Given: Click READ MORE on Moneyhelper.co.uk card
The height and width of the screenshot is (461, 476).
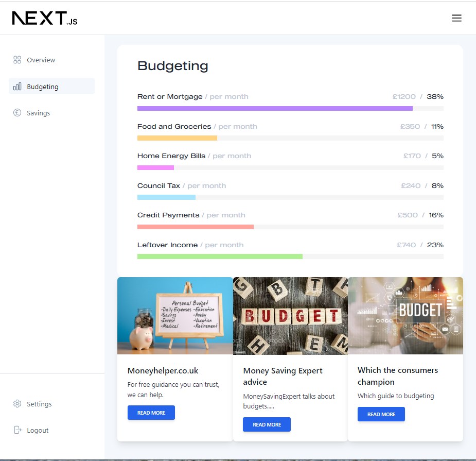Looking at the screenshot, I should pos(151,412).
